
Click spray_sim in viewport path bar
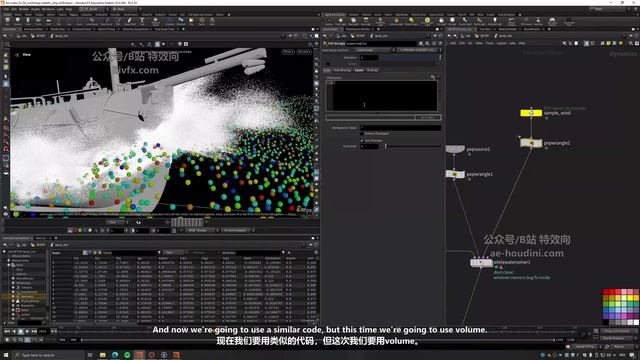61,36
